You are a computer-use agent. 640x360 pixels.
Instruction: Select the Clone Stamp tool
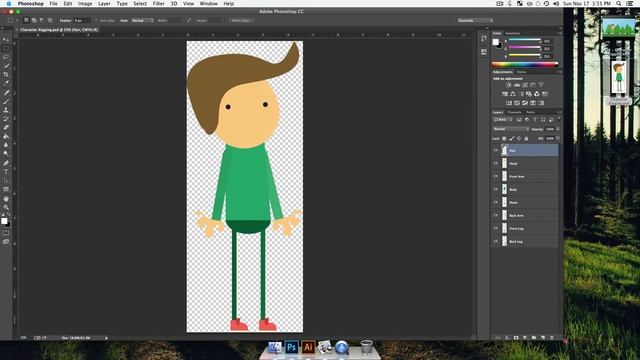[x=6, y=110]
